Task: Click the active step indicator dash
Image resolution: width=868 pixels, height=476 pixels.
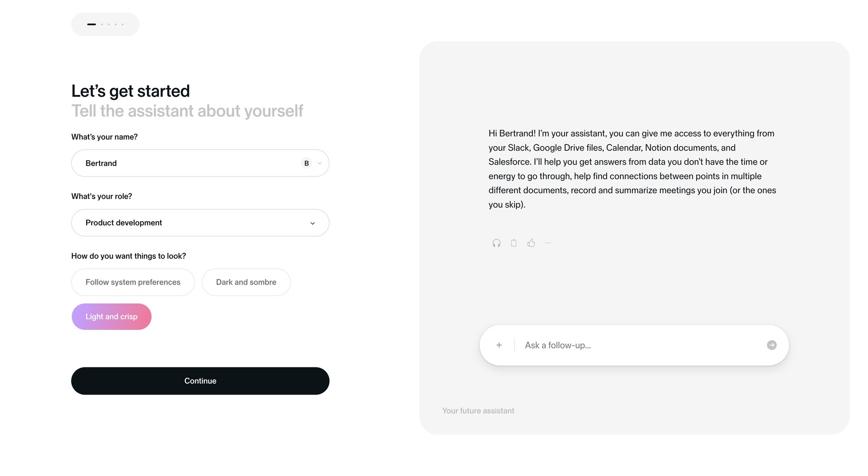Action: click(92, 24)
